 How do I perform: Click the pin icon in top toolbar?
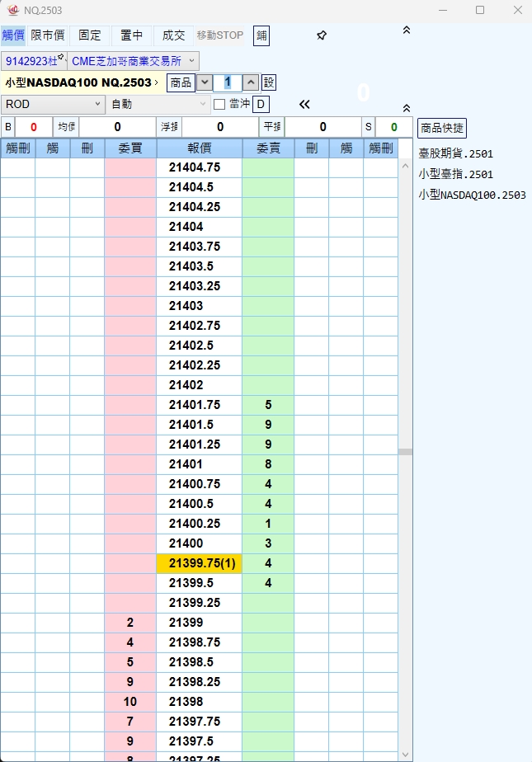coord(322,35)
